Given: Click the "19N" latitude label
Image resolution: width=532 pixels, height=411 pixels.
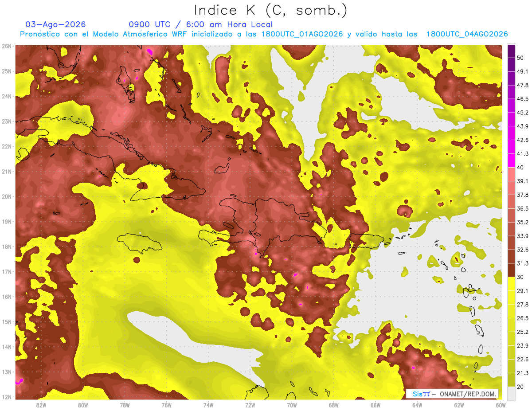Looking at the screenshot, I should [7, 221].
